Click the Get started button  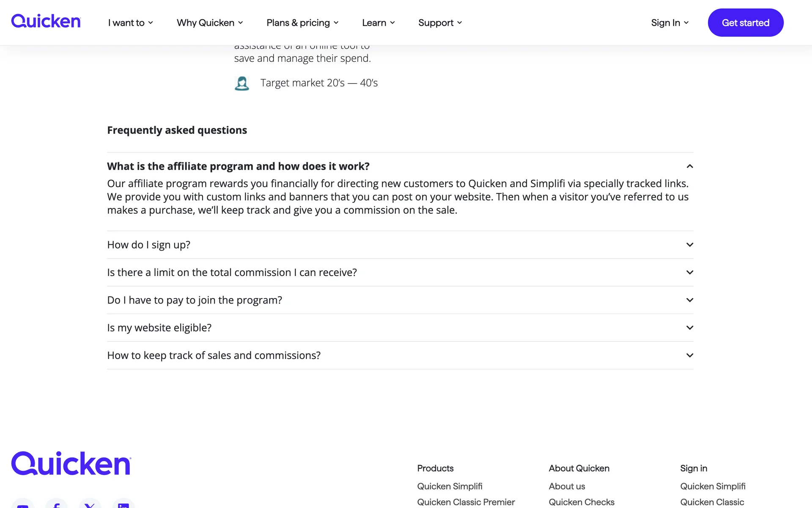(x=745, y=23)
